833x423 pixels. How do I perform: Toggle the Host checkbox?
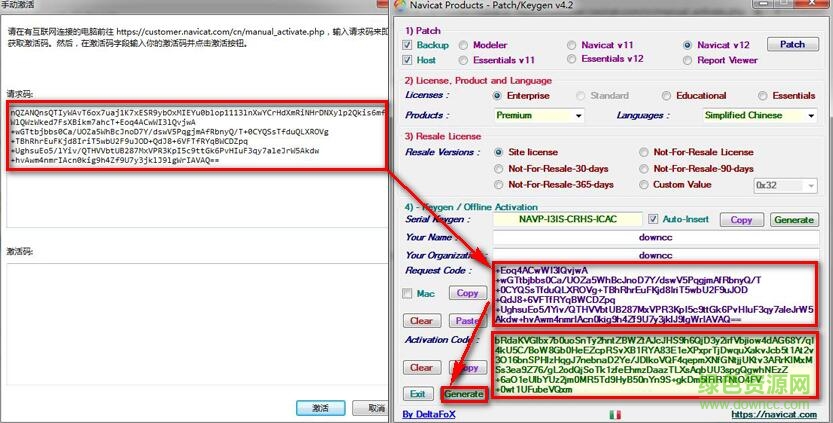pyautogui.click(x=409, y=60)
